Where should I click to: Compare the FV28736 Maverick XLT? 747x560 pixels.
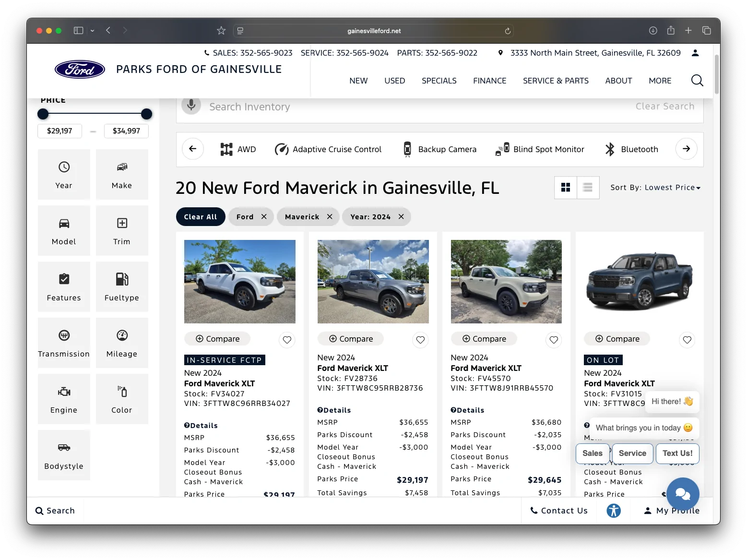click(x=351, y=339)
